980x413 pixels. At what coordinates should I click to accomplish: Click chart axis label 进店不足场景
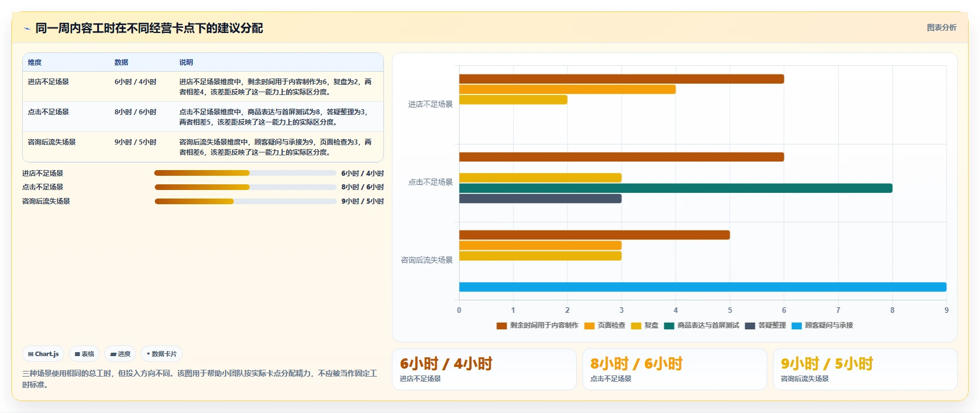[431, 104]
